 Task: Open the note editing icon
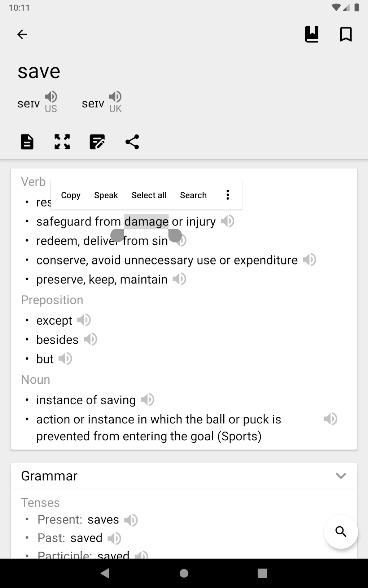pyautogui.click(x=97, y=142)
